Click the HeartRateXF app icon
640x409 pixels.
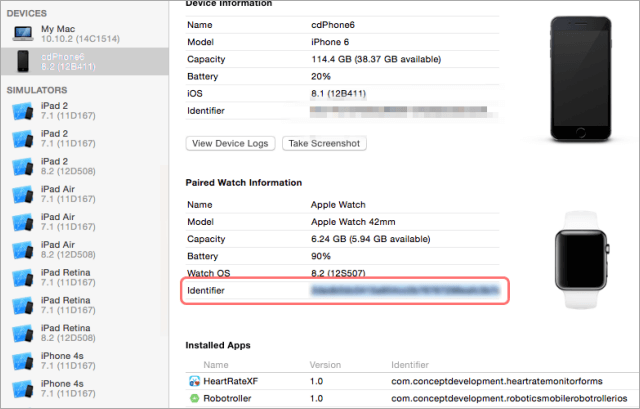tap(194, 381)
